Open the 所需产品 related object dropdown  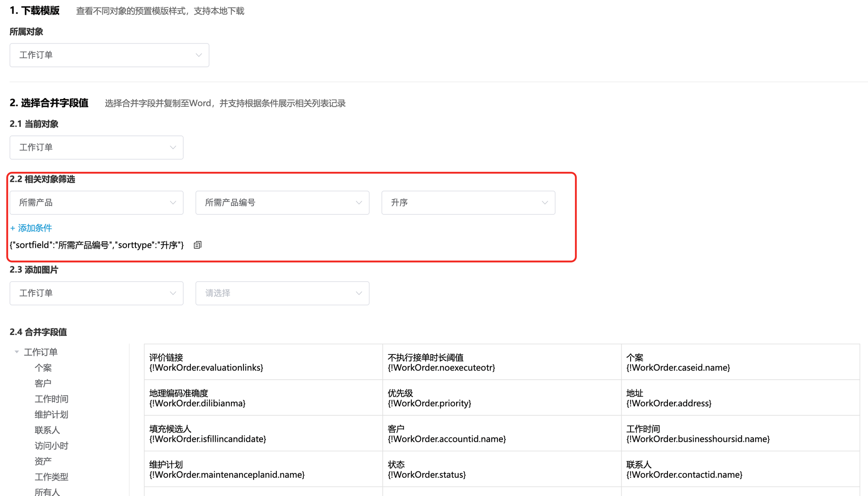tap(96, 203)
